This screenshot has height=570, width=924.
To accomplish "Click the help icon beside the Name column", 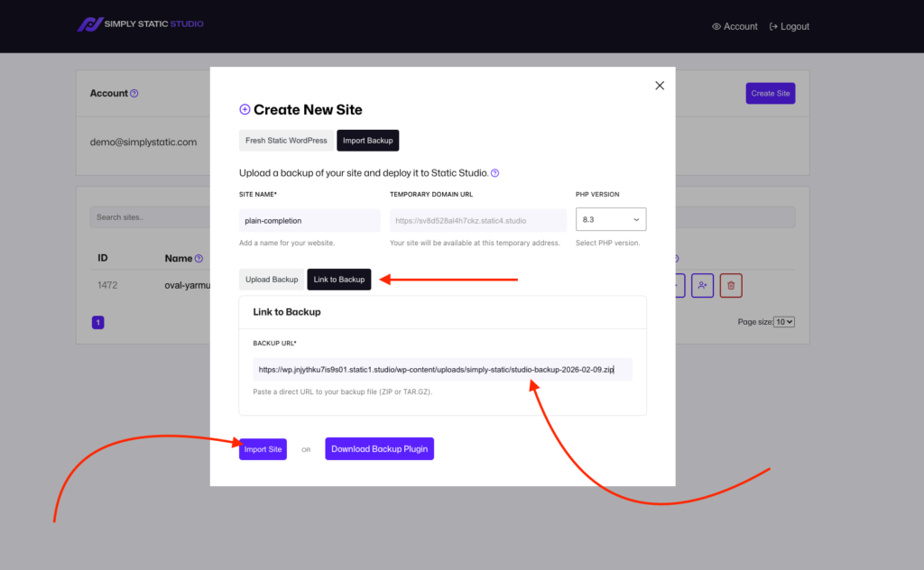I will [x=198, y=258].
